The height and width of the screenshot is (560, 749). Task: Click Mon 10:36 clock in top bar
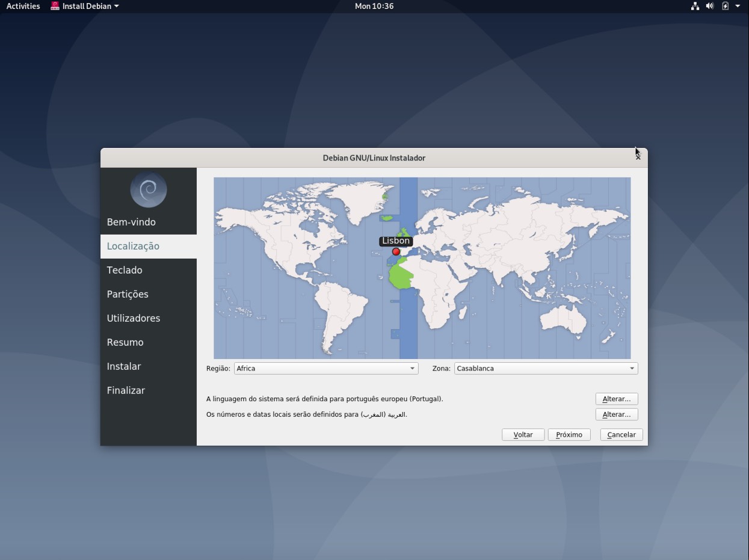coord(374,6)
